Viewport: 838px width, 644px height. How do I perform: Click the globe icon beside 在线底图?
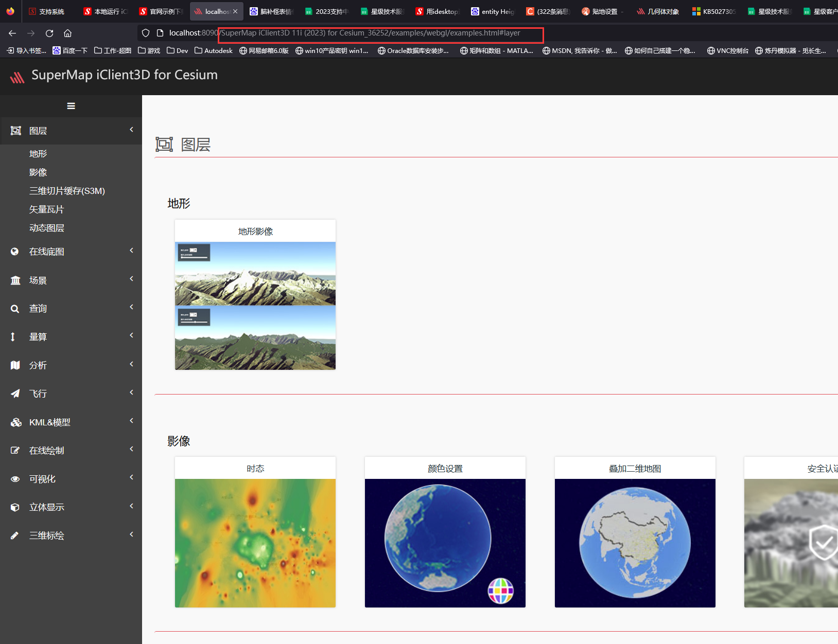click(15, 252)
